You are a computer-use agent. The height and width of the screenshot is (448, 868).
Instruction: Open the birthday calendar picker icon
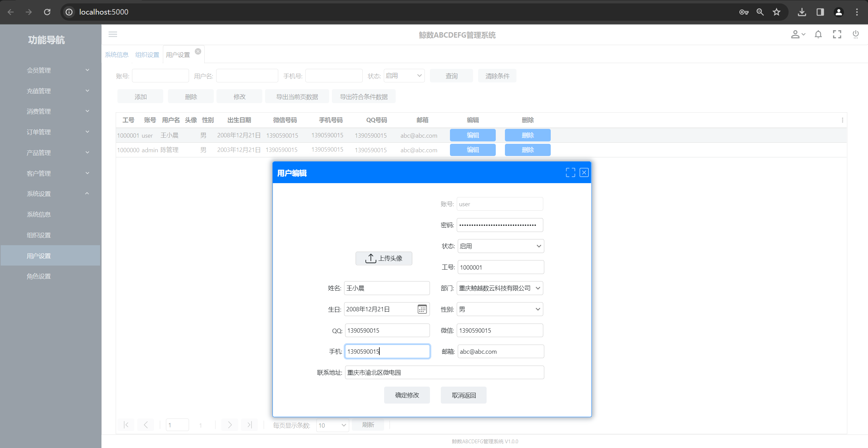pyautogui.click(x=422, y=309)
